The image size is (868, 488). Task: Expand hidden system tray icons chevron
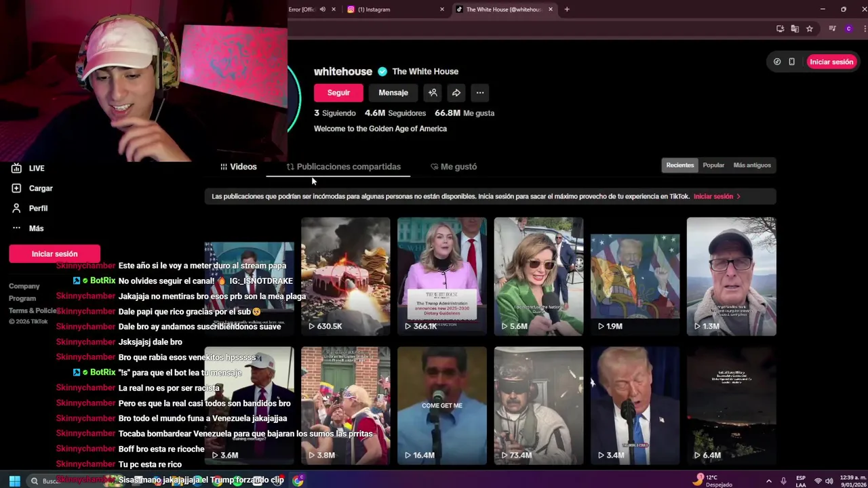768,481
